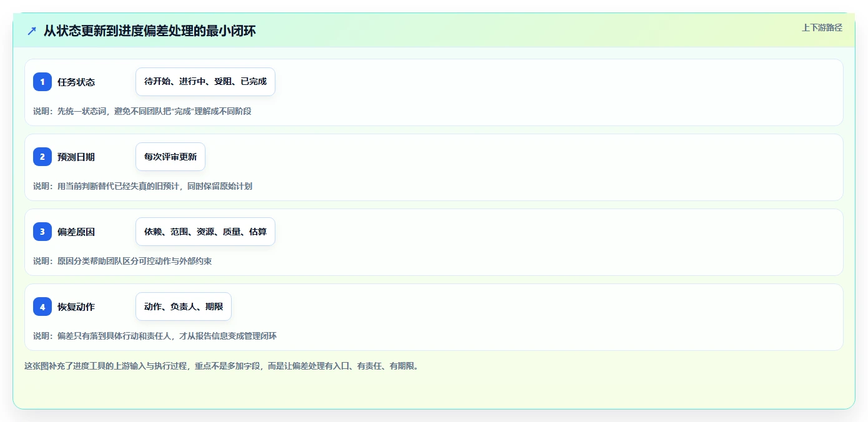This screenshot has height=422, width=868.
Task: Select step number 2 badge
Action: pos(42,157)
